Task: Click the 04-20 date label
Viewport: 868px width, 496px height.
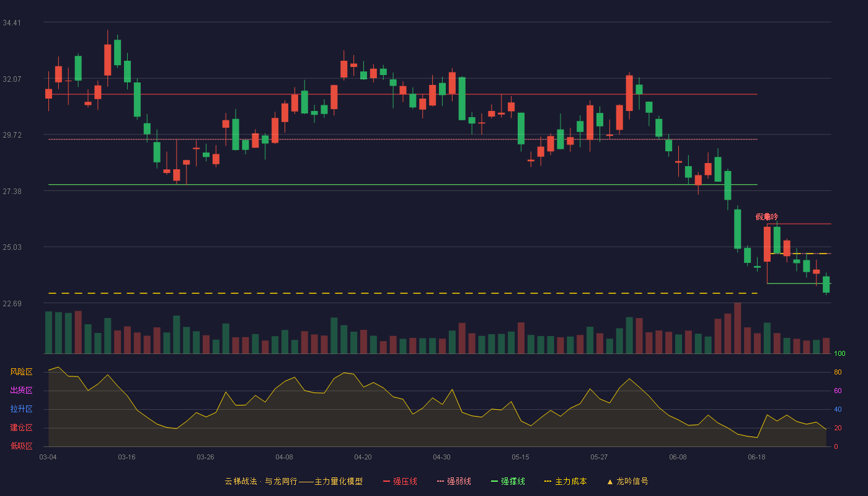Action: (x=363, y=457)
